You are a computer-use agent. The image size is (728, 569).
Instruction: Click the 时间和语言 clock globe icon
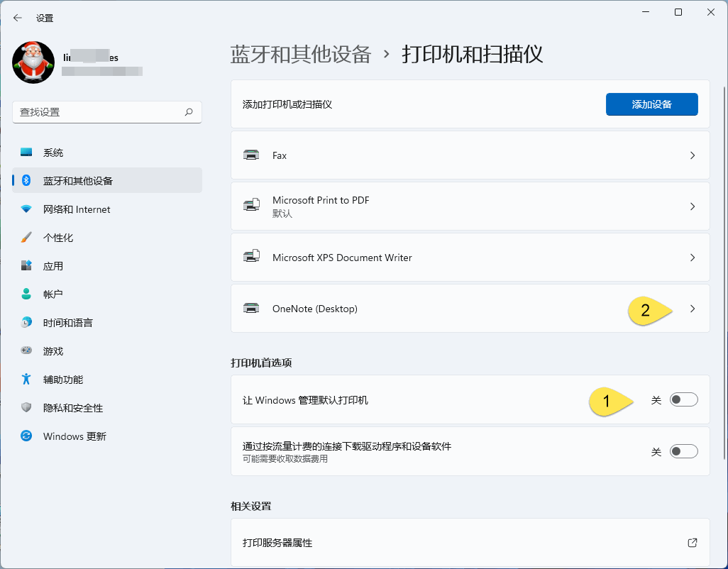pyautogui.click(x=26, y=322)
